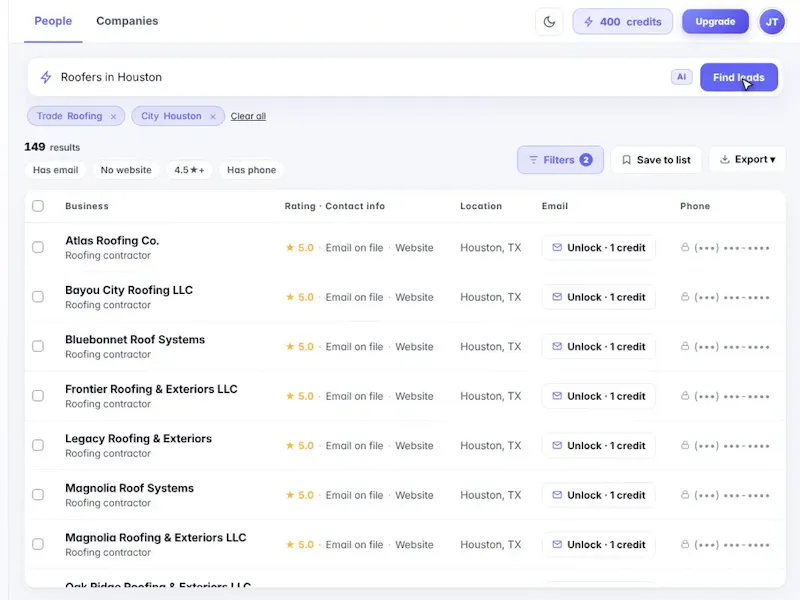Click the Find leads button
Viewport: 800px width, 600px height.
pos(738,78)
